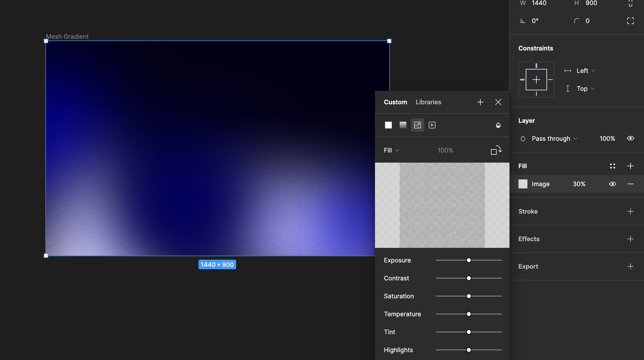Switch to the Custom tab
This screenshot has height=360, width=644.
[395, 102]
